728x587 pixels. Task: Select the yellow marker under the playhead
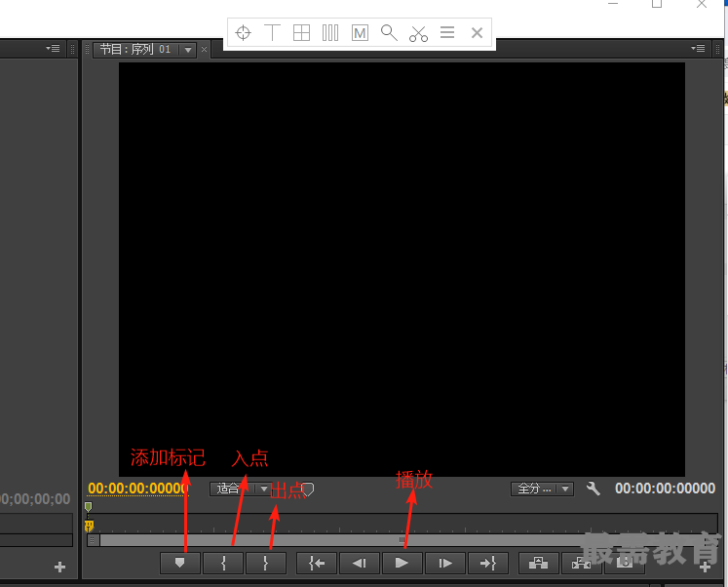point(89,527)
